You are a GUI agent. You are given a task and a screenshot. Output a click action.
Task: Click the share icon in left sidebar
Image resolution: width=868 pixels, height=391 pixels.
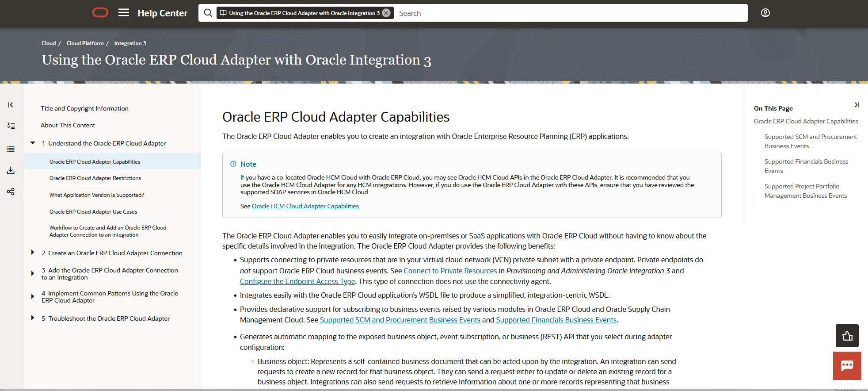point(11,192)
